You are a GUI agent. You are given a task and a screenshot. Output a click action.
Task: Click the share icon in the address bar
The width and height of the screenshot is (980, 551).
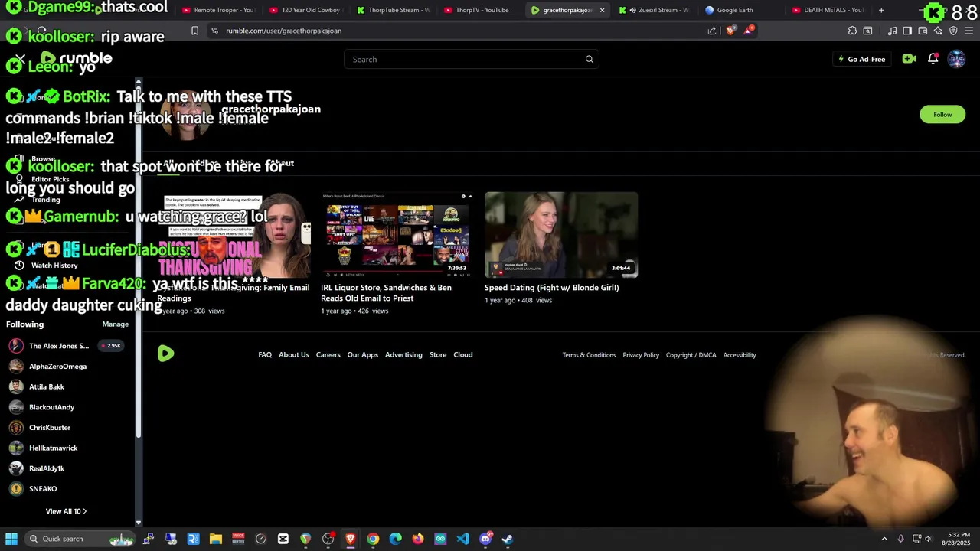pyautogui.click(x=712, y=31)
